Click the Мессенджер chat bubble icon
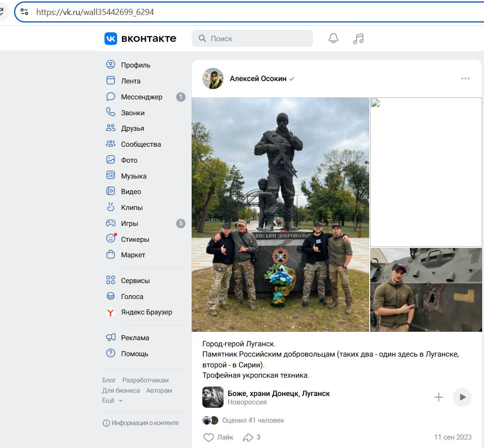Viewport: 484px width, 448px height. click(x=111, y=97)
